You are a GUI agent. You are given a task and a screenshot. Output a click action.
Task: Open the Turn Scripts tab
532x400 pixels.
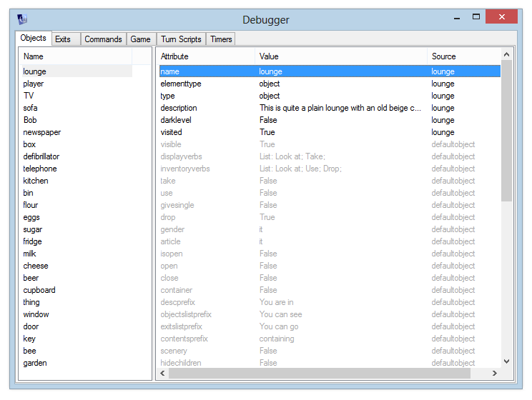click(181, 39)
